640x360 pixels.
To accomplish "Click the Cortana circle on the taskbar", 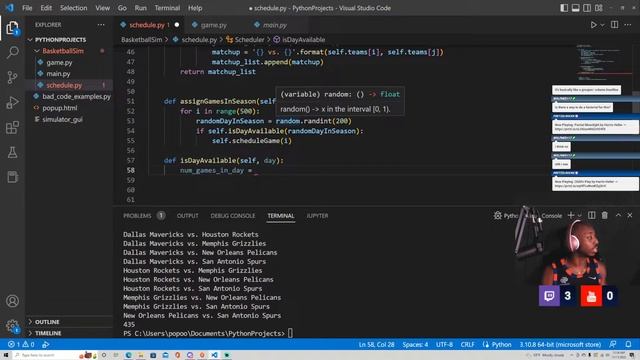I will (x=104, y=355).
